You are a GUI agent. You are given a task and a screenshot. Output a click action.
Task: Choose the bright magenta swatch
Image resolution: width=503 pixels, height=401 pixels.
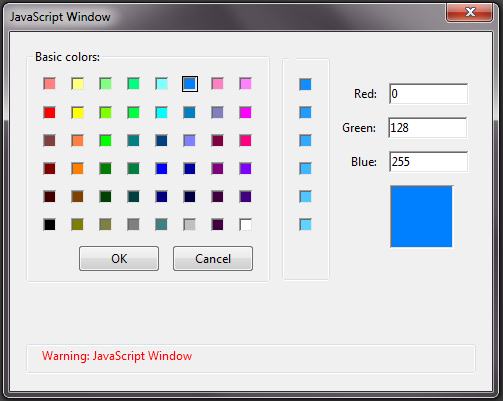pyautogui.click(x=245, y=113)
